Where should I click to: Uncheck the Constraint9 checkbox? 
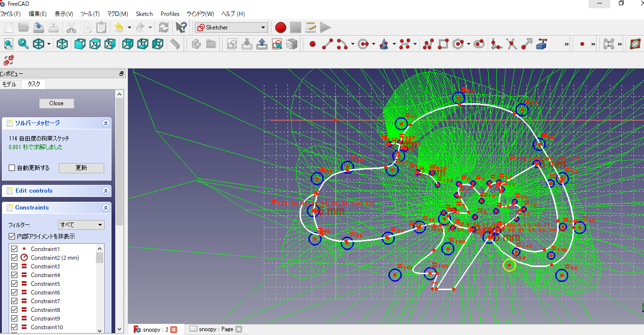click(x=14, y=319)
